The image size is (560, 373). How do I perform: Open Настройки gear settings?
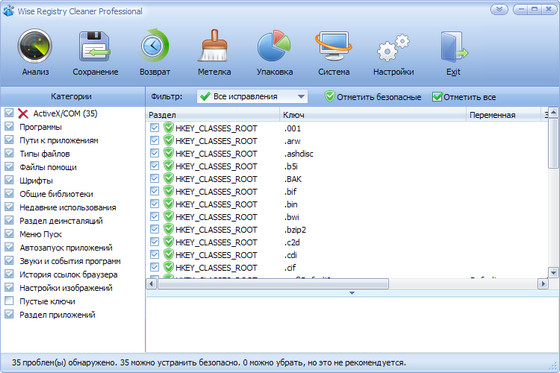(x=394, y=53)
